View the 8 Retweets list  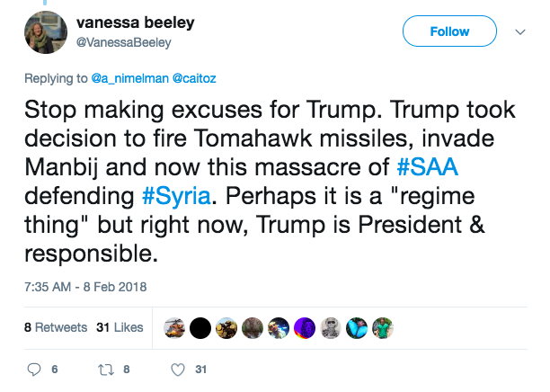click(x=56, y=327)
